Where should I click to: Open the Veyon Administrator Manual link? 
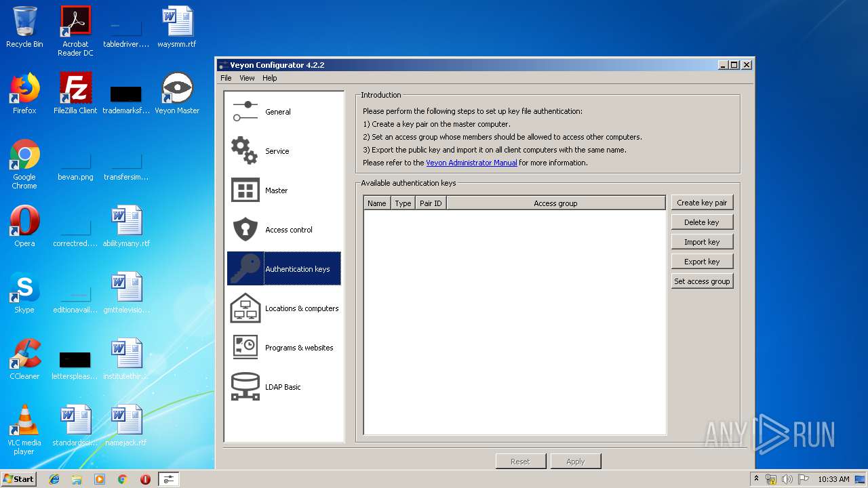[x=471, y=163]
